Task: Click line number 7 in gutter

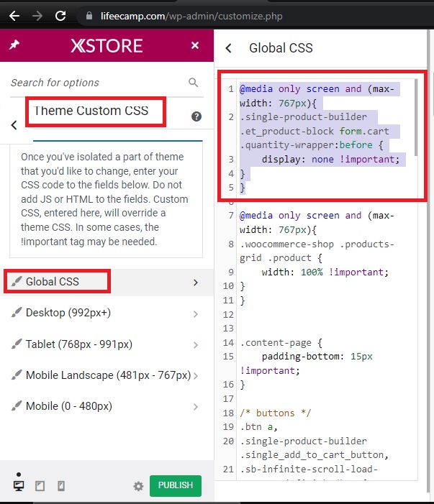Action: [x=231, y=216]
